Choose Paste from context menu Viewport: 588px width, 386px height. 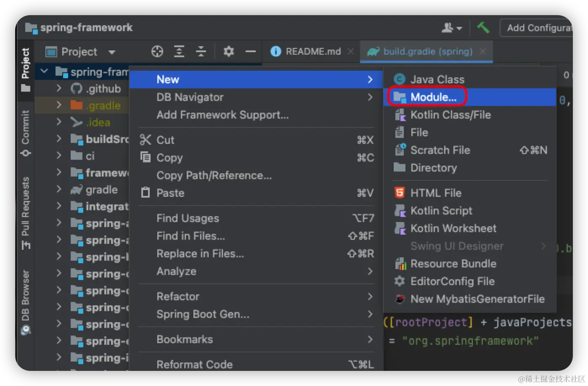point(256,193)
